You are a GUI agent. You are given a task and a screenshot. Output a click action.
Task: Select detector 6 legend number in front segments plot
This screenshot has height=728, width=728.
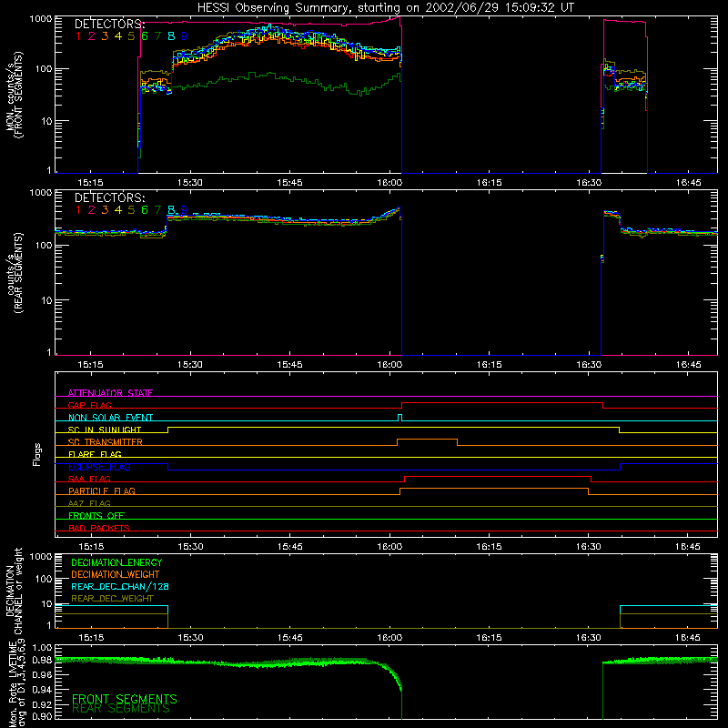pos(145,36)
